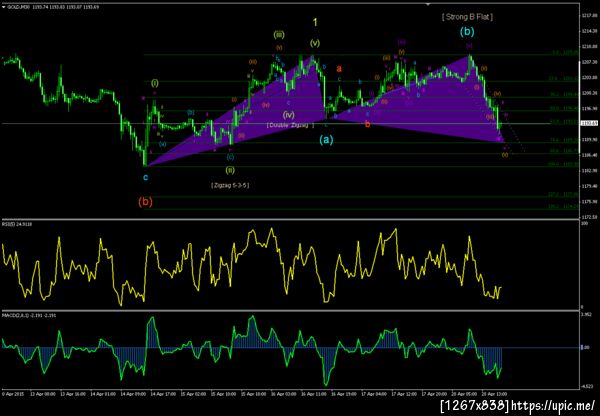Viewport: 600px width, 416px height.
Task: Select the yellow-green (v) label below the 1
Action: tap(315, 43)
